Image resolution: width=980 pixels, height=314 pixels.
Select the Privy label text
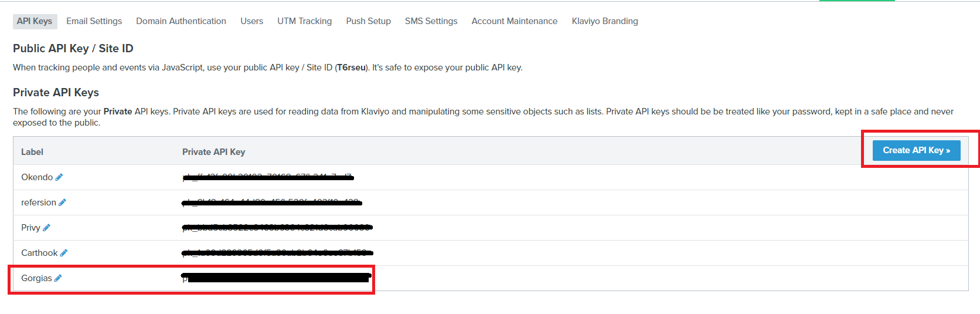30,228
